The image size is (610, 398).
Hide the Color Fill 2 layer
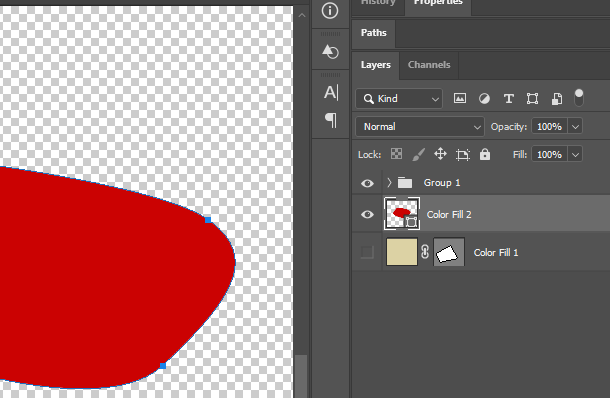[367, 214]
